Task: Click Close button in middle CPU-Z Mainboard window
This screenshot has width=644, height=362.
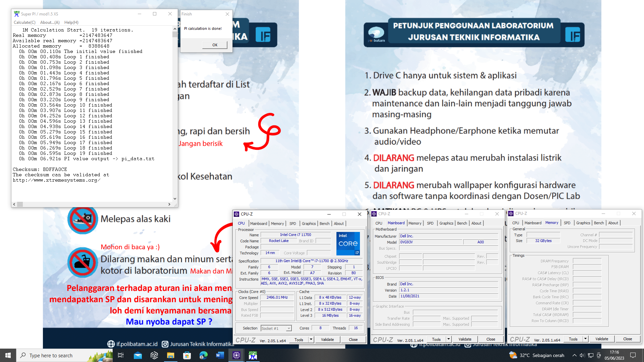Action: [x=491, y=339]
